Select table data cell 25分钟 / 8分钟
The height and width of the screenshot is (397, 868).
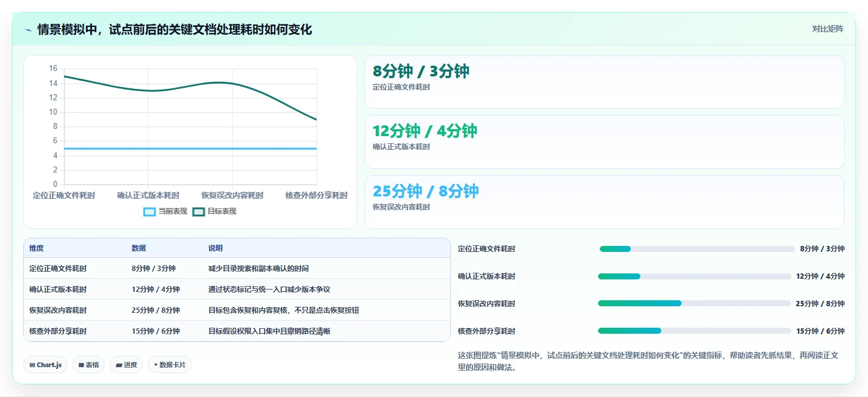tap(155, 310)
